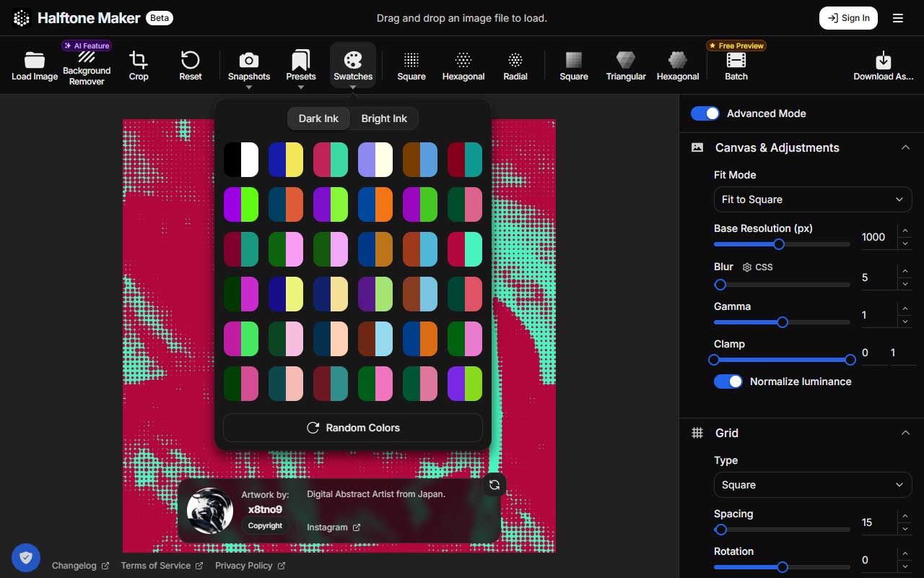Open the Changelog link

click(x=80, y=566)
